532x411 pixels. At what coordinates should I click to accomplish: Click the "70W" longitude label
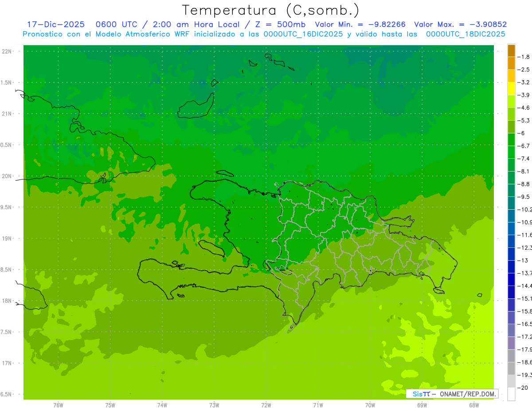[370, 405]
